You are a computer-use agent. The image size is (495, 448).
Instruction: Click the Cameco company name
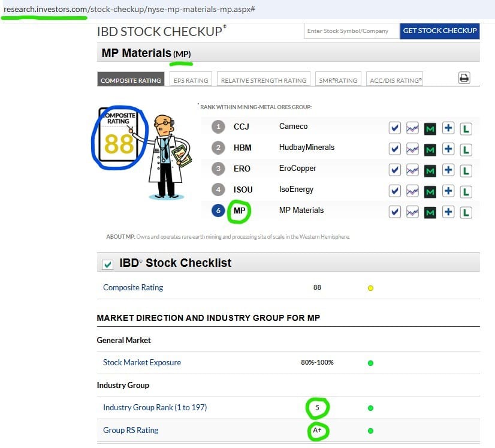click(293, 127)
